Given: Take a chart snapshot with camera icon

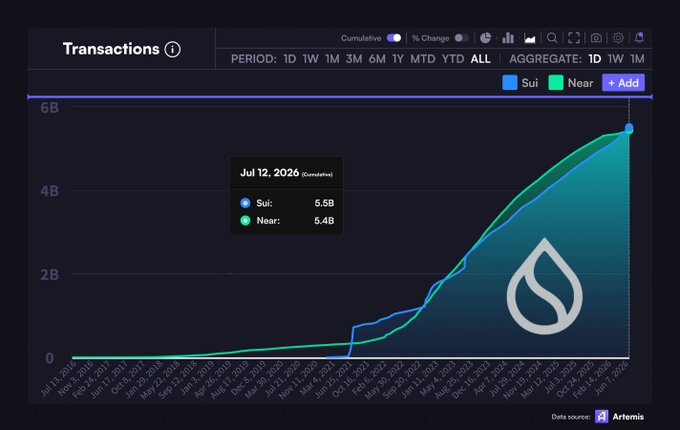Looking at the screenshot, I should point(596,38).
